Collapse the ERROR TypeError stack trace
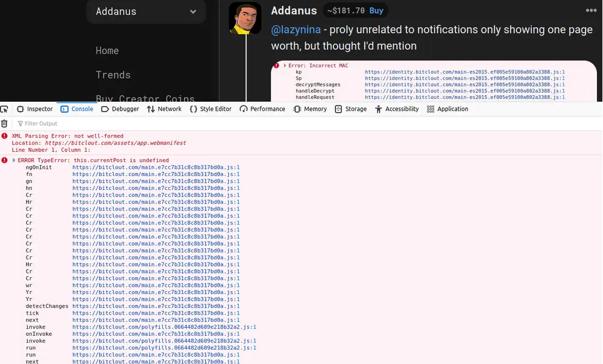Screen dimensions: 603x364 (14, 160)
